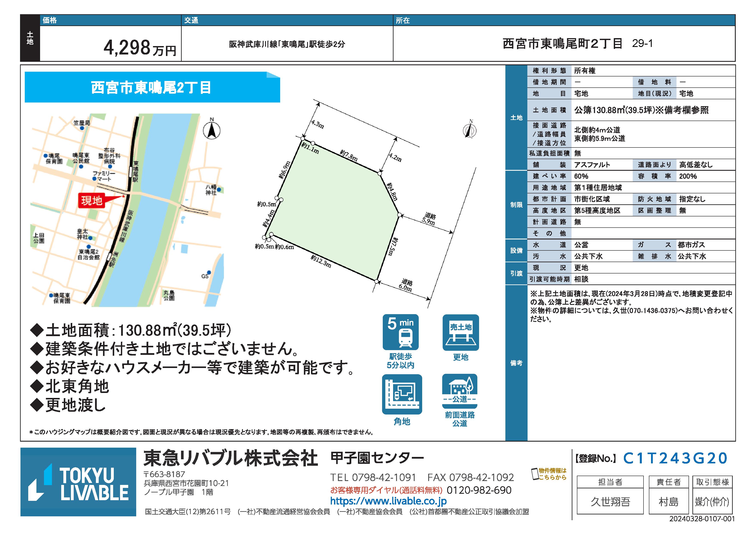Click the 東鳴尾駅 station label on map

tap(136, 171)
